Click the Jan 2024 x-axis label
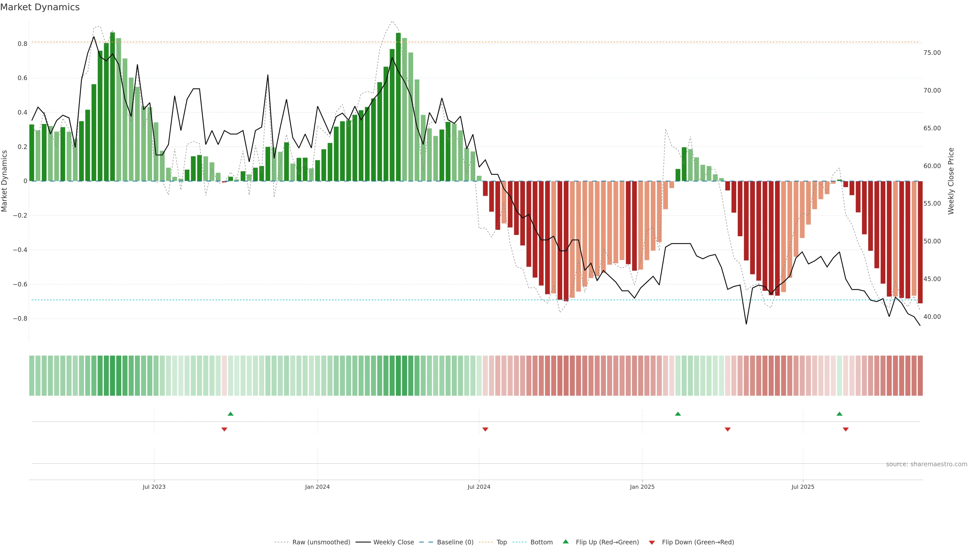The width and height of the screenshot is (980, 551). tap(317, 487)
